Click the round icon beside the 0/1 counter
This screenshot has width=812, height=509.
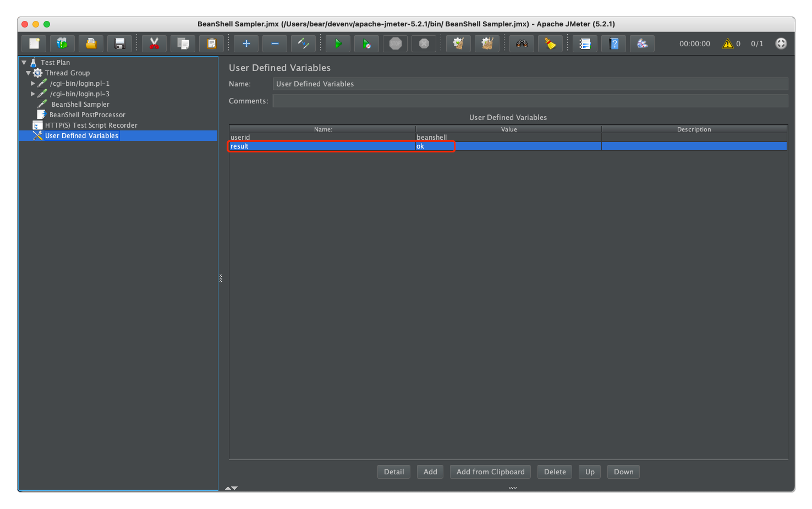point(781,43)
